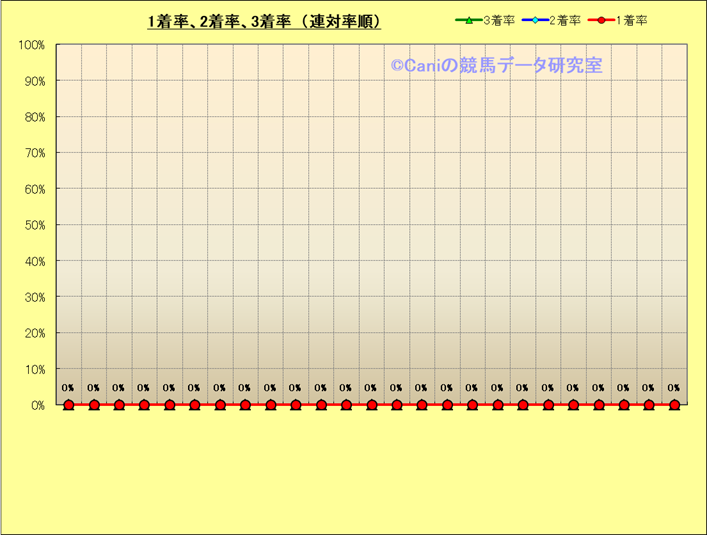Select the 3着率 legend text label
Image resolution: width=707 pixels, height=535 pixels.
pyautogui.click(x=499, y=20)
